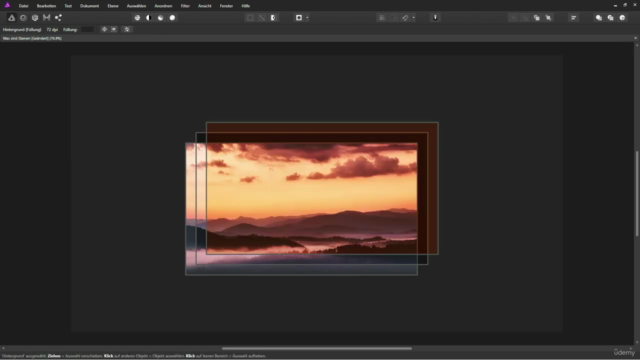Image resolution: width=640 pixels, height=360 pixels.
Task: Apply Auto Colours from toolbar
Action: pyautogui.click(x=161, y=18)
